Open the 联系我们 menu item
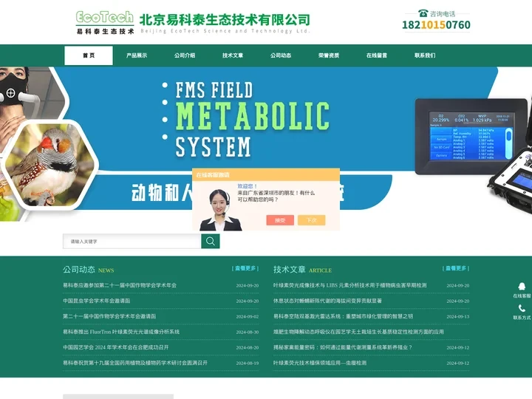Screen dimensions: 532x399 point(425,55)
